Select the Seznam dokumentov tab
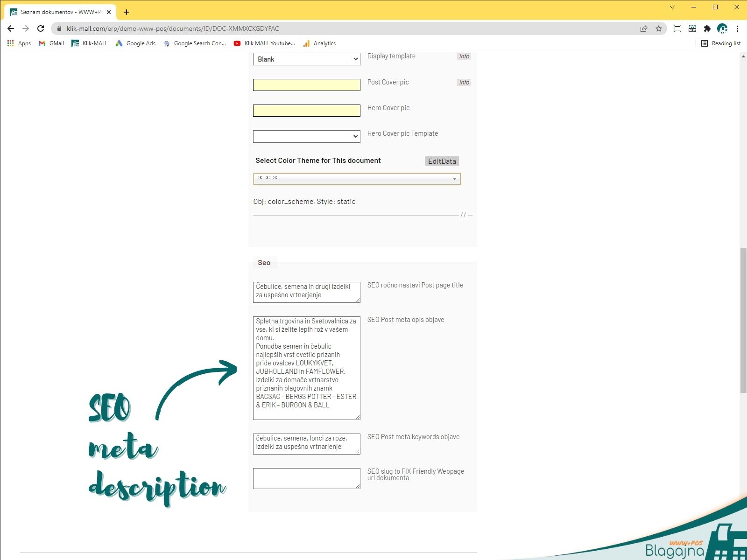The width and height of the screenshot is (747, 560). pos(61,12)
